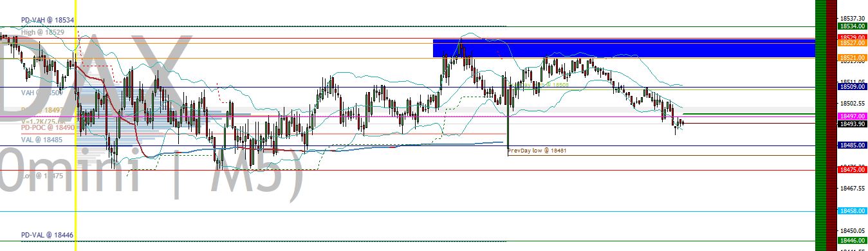The height and width of the screenshot is (251, 868).
Task: Click the green vertical bar beside price axis
Action: pos(820,126)
